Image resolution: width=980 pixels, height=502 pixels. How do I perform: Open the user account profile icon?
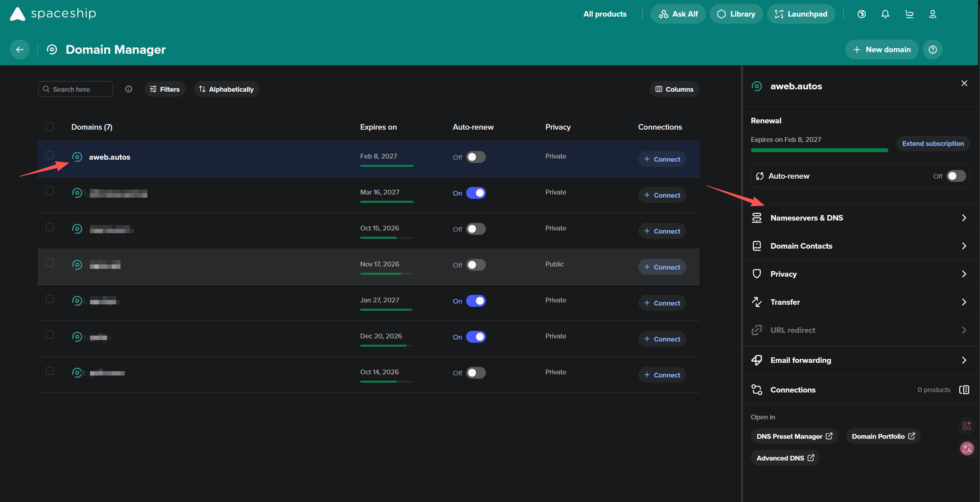[933, 14]
